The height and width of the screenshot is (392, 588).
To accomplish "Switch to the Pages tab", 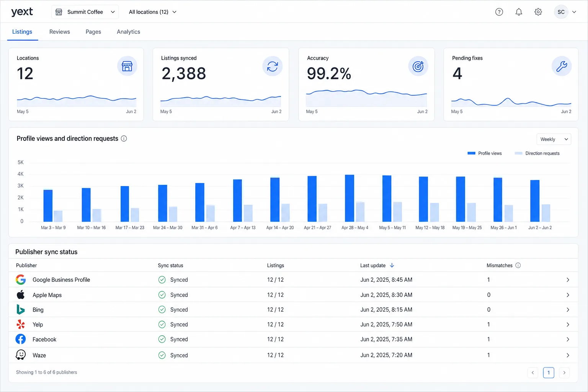I will 93,32.
